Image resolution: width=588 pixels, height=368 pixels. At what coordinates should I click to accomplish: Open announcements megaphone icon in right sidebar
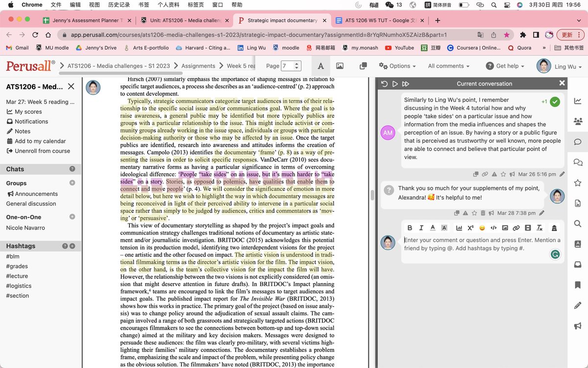coord(578,326)
